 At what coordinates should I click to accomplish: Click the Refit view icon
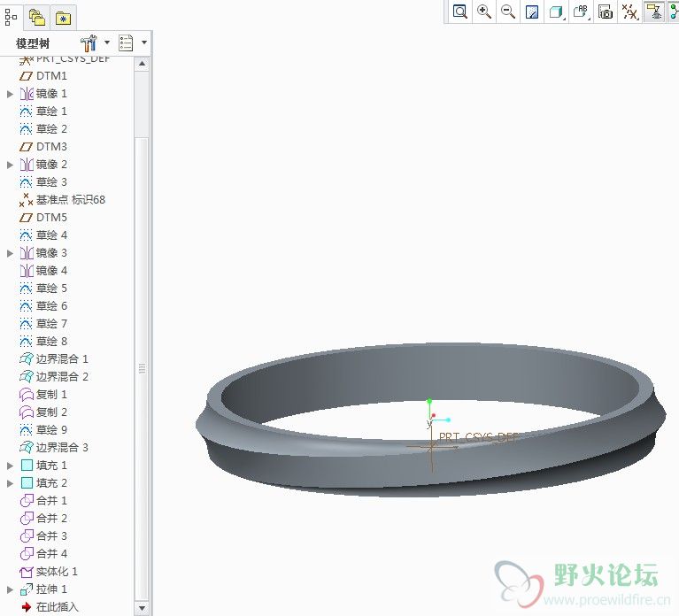[x=459, y=12]
